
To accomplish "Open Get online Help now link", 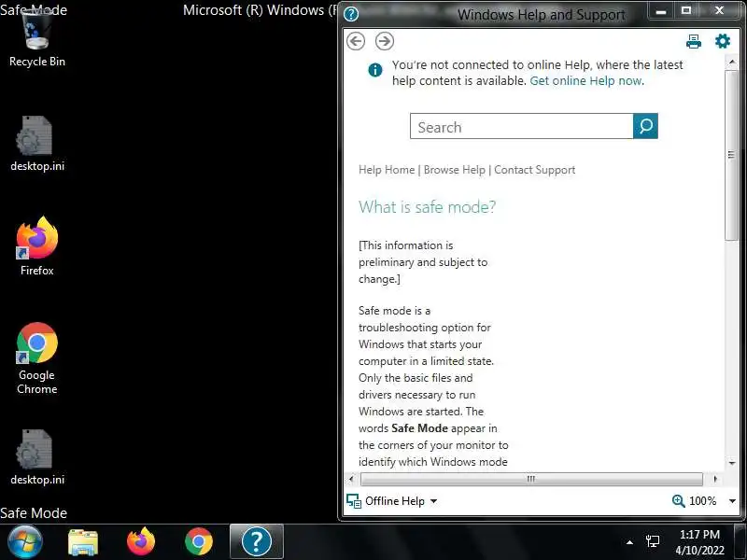I will pyautogui.click(x=586, y=81).
